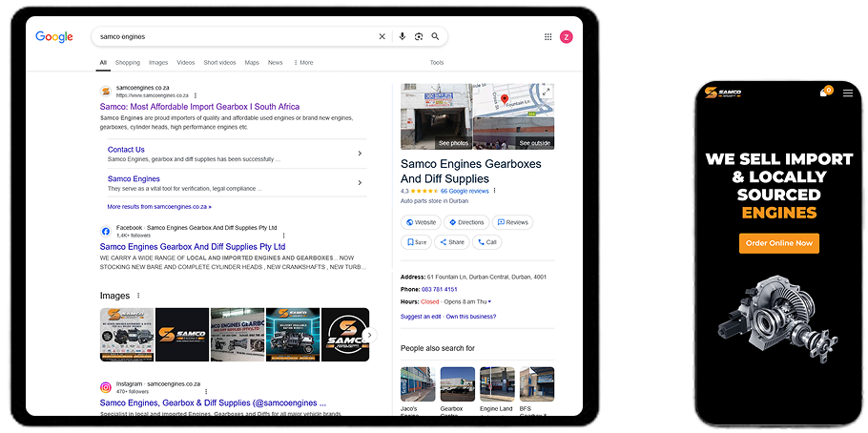Click the magnifying glass search icon

pos(436,36)
